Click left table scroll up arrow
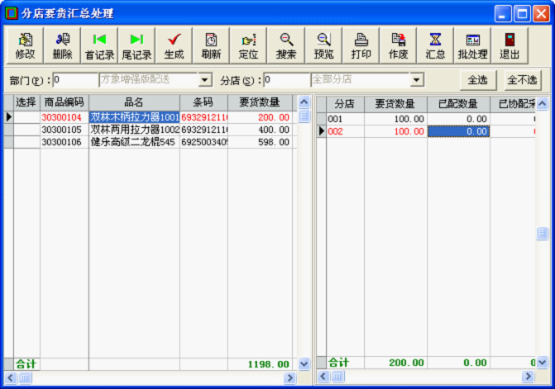This screenshot has height=389, width=555. click(304, 102)
